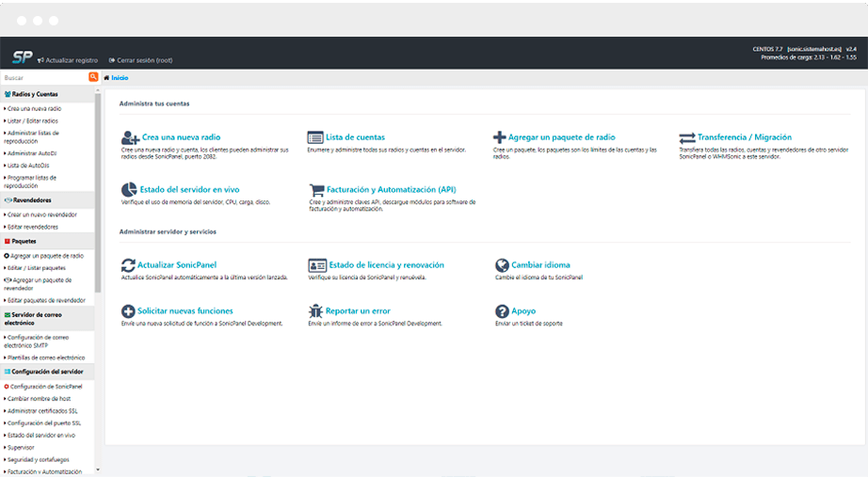
Task: Click the Apoyo question mark icon
Action: pos(502,310)
